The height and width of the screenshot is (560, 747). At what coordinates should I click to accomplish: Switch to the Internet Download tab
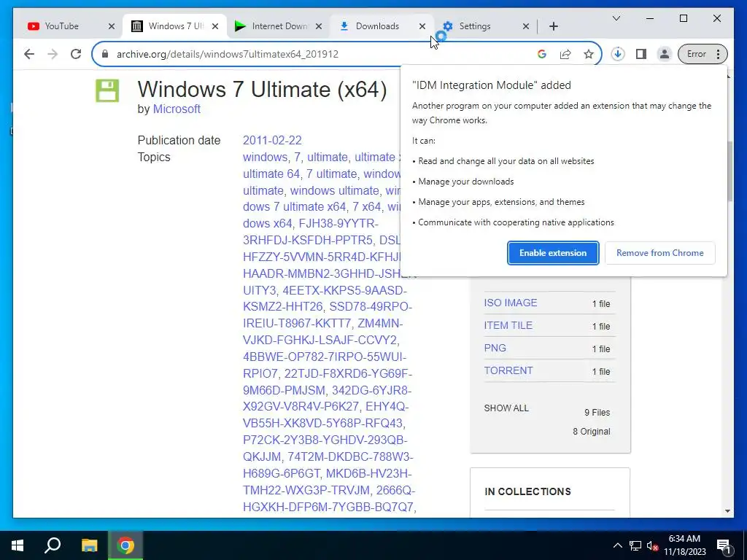(279, 26)
